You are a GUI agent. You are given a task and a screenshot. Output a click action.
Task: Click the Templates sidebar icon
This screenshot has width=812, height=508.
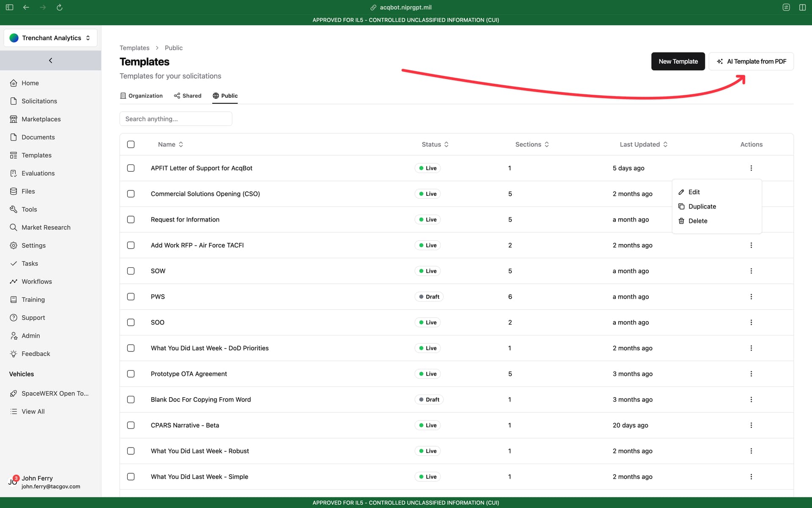14,155
